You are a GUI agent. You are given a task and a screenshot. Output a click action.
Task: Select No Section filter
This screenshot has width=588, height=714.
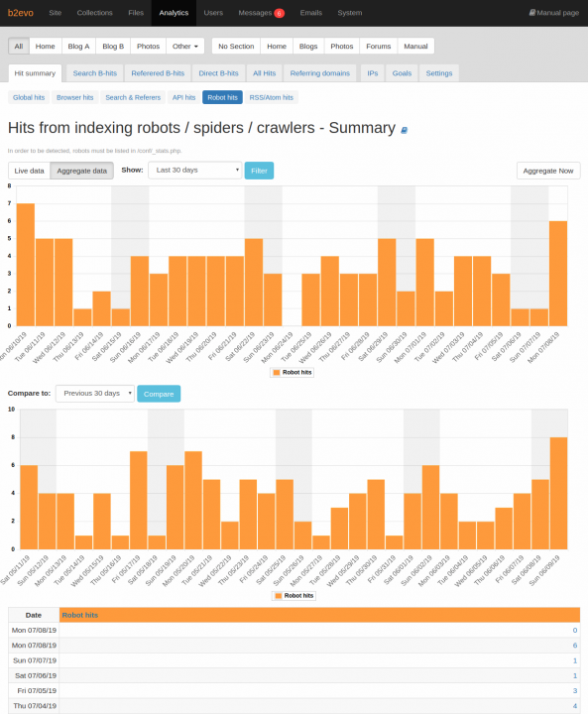pyautogui.click(x=236, y=46)
